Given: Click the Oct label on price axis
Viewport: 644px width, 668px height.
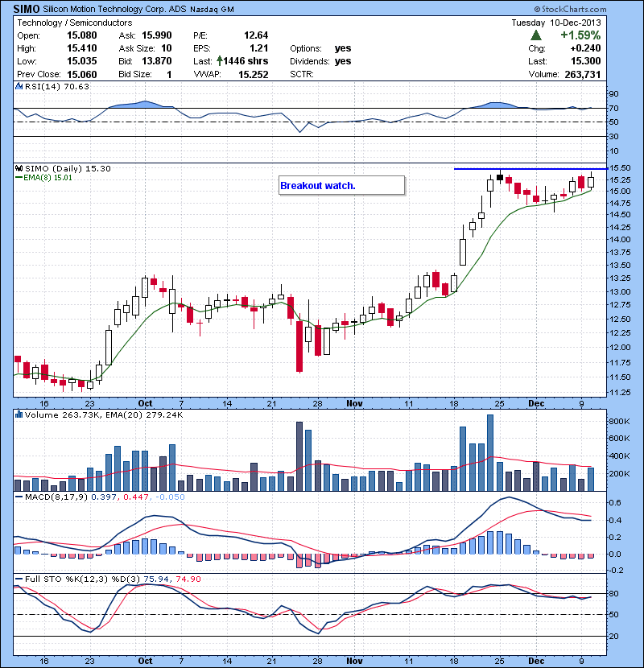Looking at the screenshot, I should (x=146, y=403).
